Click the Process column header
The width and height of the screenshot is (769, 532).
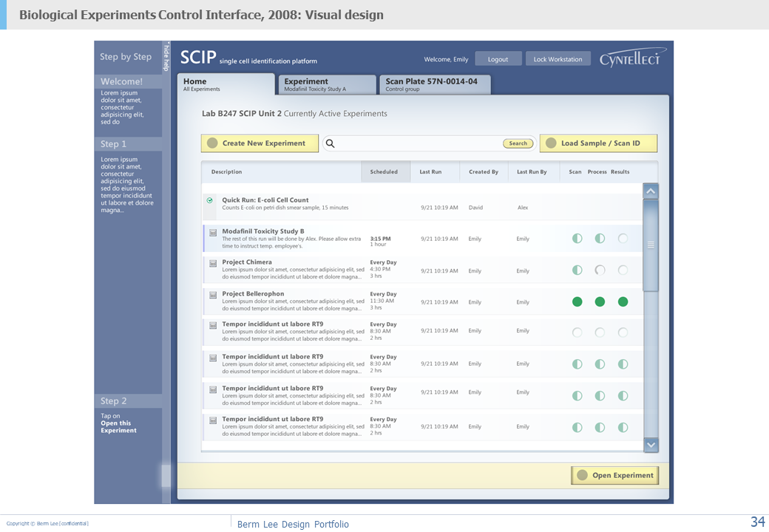click(x=597, y=172)
